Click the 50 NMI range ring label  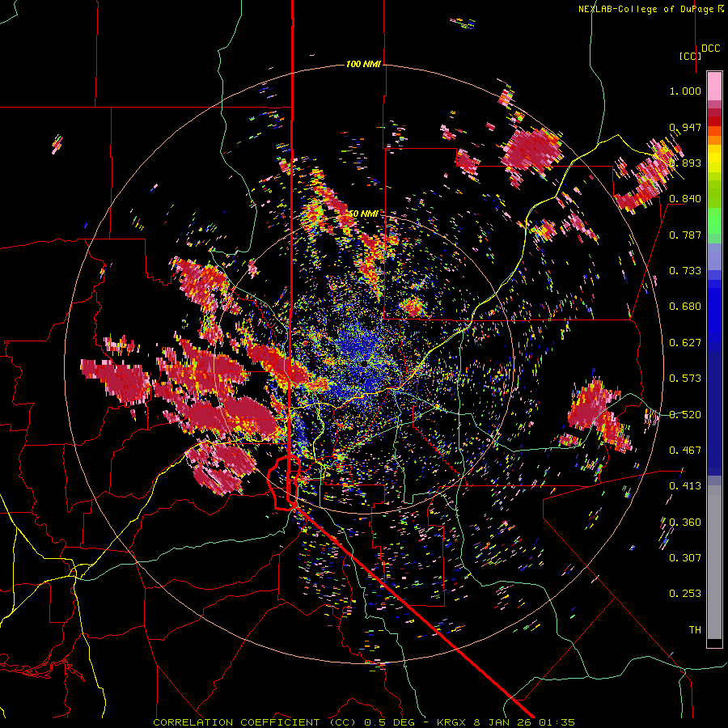pyautogui.click(x=363, y=214)
